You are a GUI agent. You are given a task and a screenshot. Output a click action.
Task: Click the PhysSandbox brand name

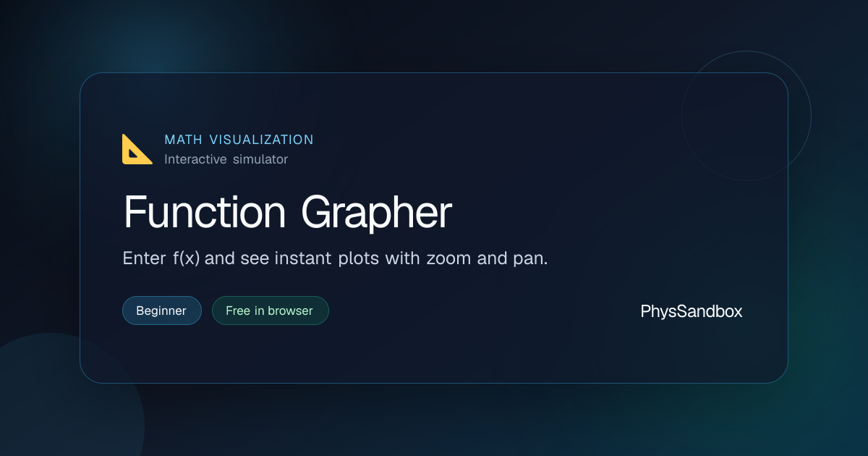(692, 311)
